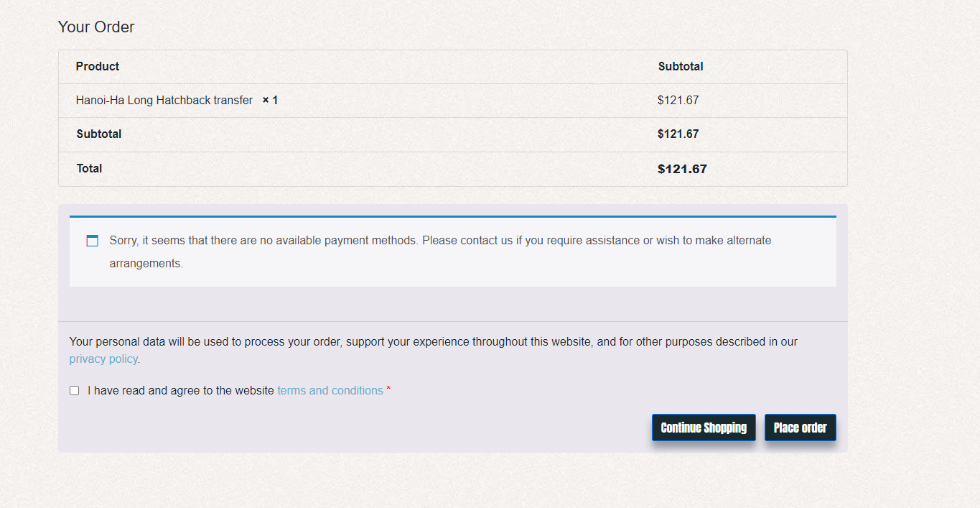Select the Hanoi-Ha Long Hatchback transfer product name
Viewport: 980px width, 508px height.
coord(164,101)
